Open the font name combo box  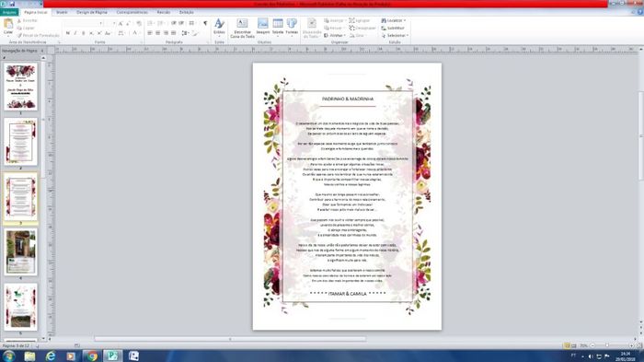click(84, 23)
